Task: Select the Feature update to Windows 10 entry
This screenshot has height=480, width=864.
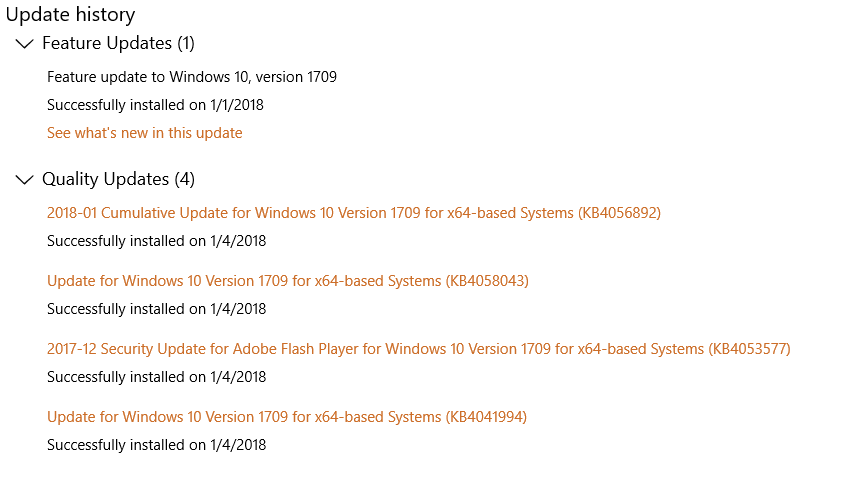Action: tap(191, 77)
